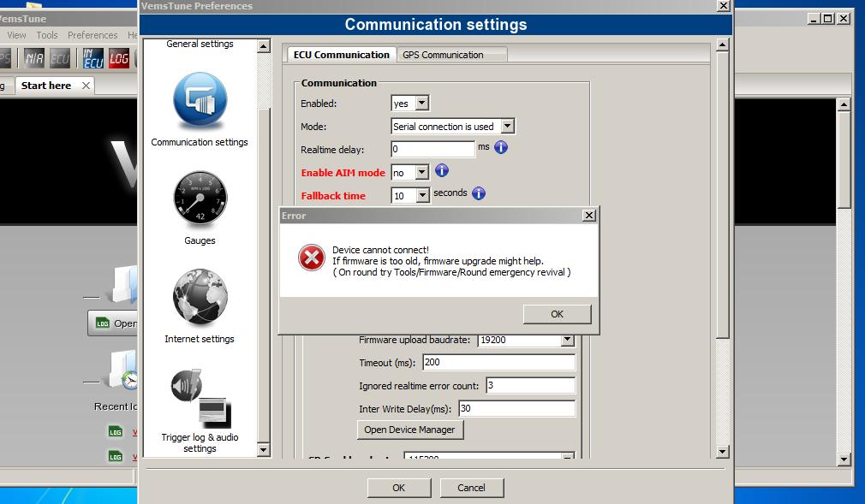865x504 pixels.
Task: Expand the Mode connection dropdown
Action: 508,127
